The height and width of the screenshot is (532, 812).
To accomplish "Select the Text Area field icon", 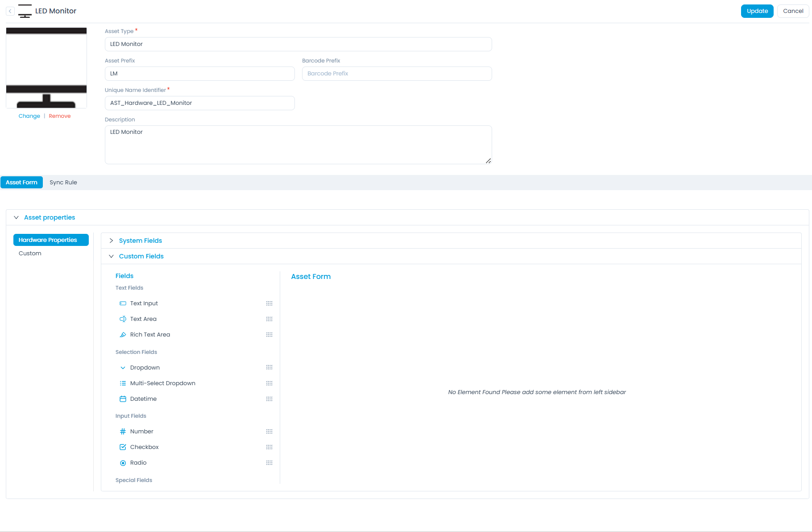I will point(123,319).
